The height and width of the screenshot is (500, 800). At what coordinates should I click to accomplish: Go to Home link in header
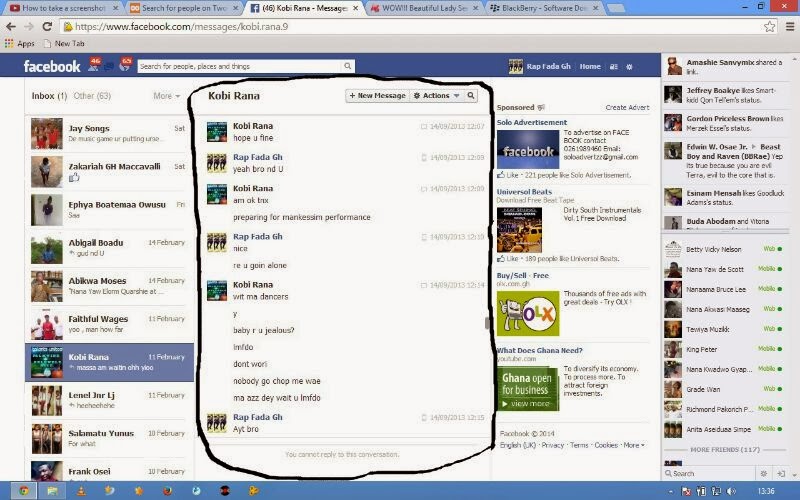590,66
